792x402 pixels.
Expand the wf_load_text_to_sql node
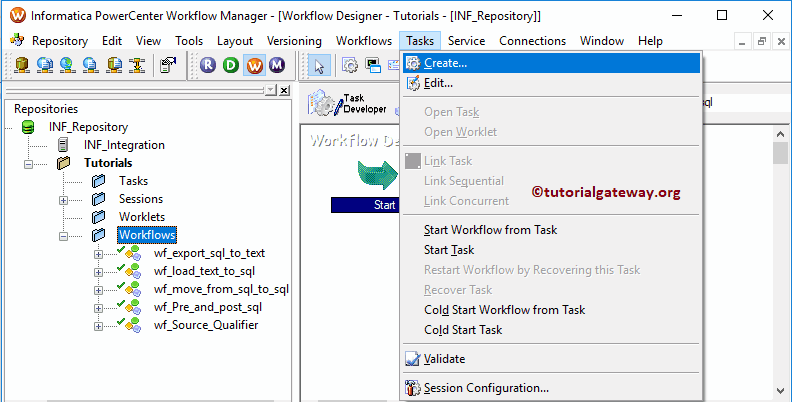point(98,272)
